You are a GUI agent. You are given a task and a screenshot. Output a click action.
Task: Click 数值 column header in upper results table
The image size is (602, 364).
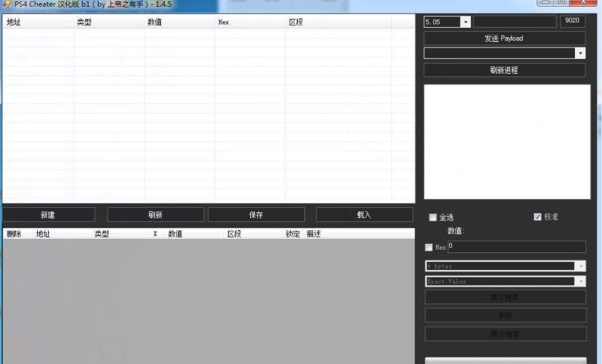tap(180, 22)
